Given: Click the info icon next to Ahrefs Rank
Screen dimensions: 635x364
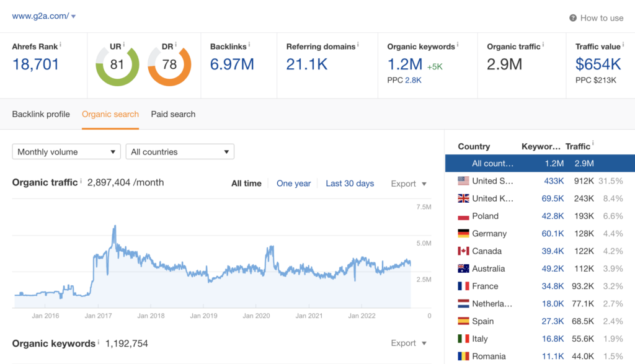Looking at the screenshot, I should click(x=60, y=45).
